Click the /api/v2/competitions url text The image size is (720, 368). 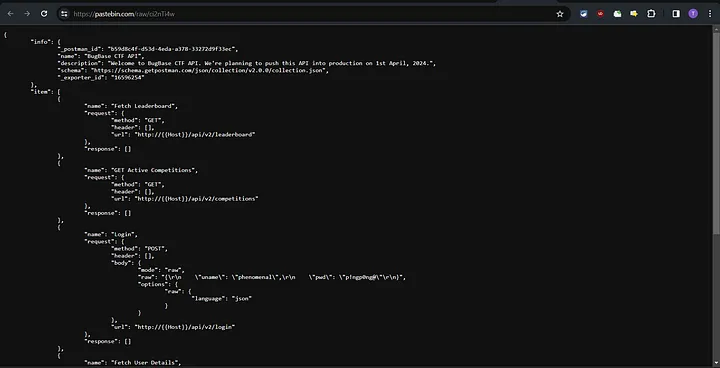click(x=196, y=198)
